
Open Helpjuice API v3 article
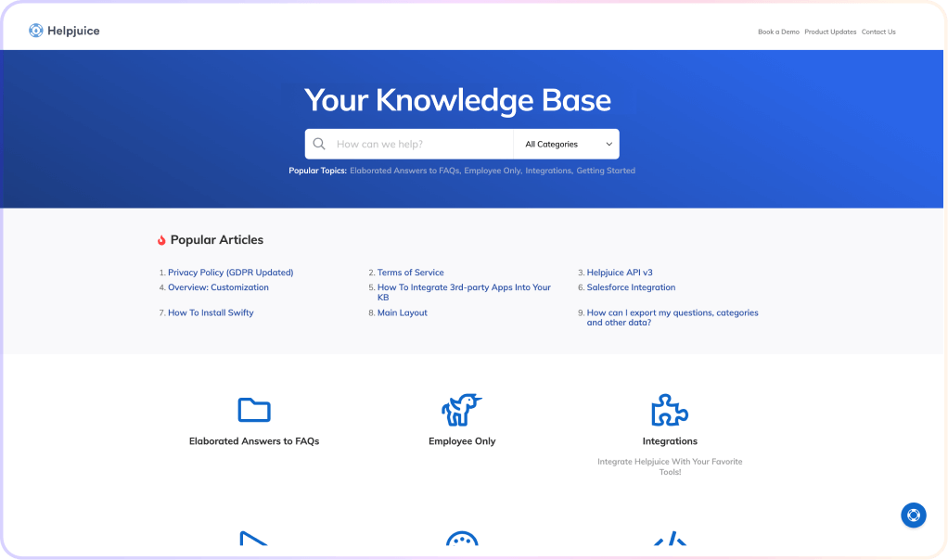620,273
